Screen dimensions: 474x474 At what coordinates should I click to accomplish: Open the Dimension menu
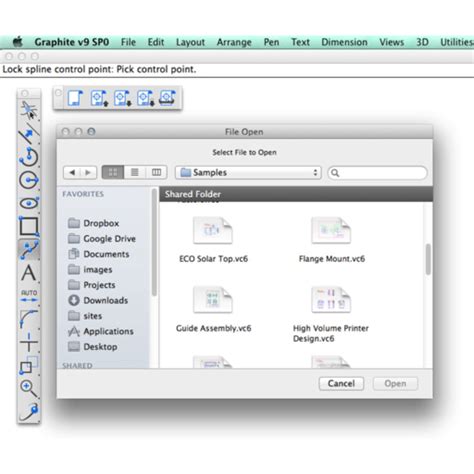tap(344, 42)
